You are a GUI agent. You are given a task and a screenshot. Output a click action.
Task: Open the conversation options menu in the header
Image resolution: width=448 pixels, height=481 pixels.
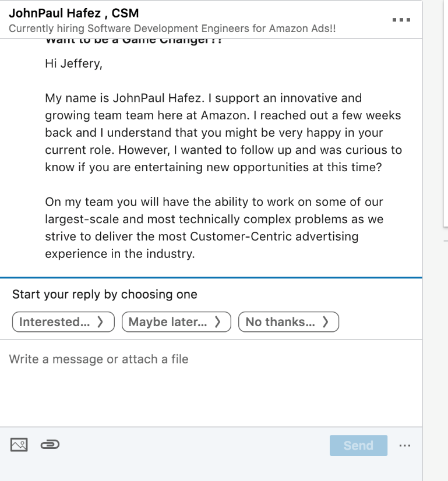click(x=401, y=20)
